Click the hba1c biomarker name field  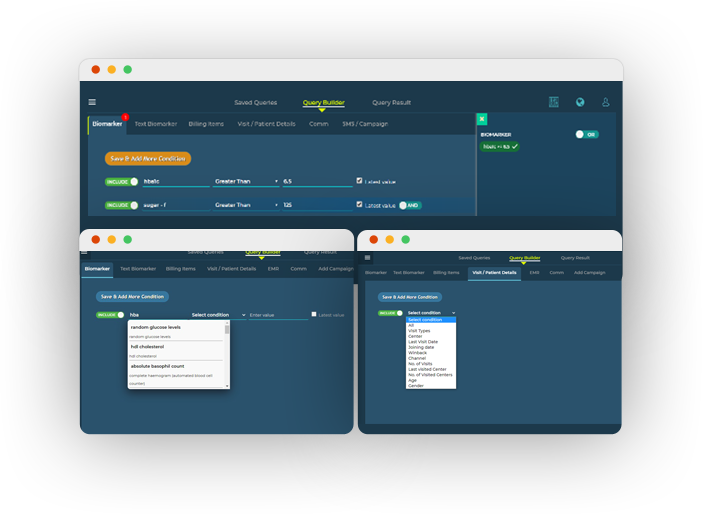coord(176,182)
